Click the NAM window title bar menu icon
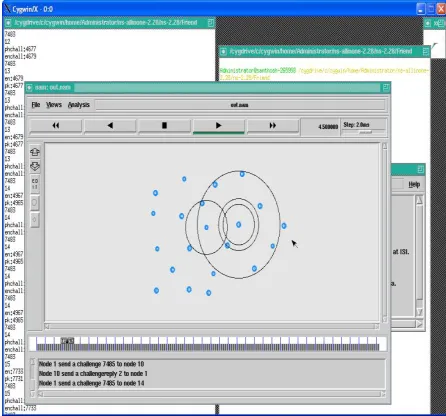Image resolution: width=446 pixels, height=416 pixels. click(30, 88)
